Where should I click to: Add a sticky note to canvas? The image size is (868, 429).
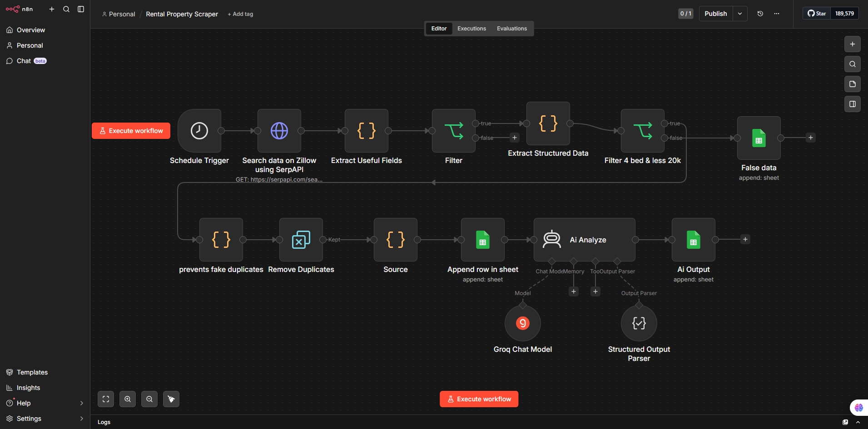pyautogui.click(x=853, y=84)
